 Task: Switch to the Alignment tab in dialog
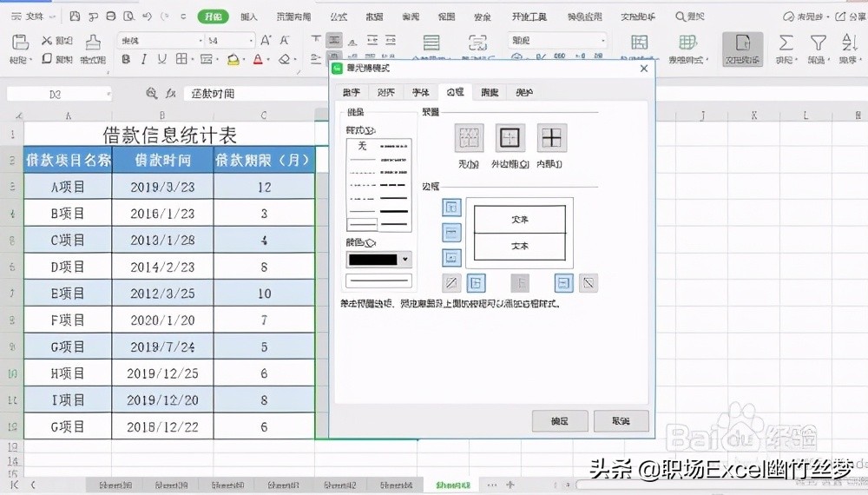coord(386,92)
